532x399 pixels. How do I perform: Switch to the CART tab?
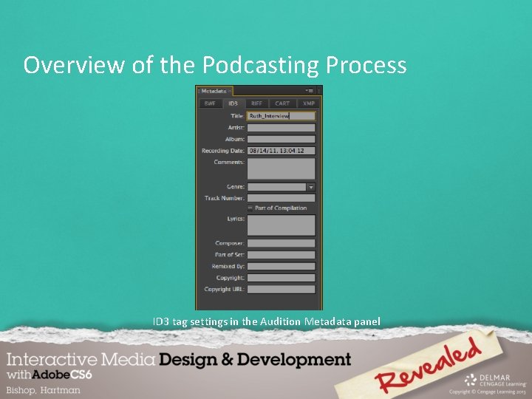282,103
